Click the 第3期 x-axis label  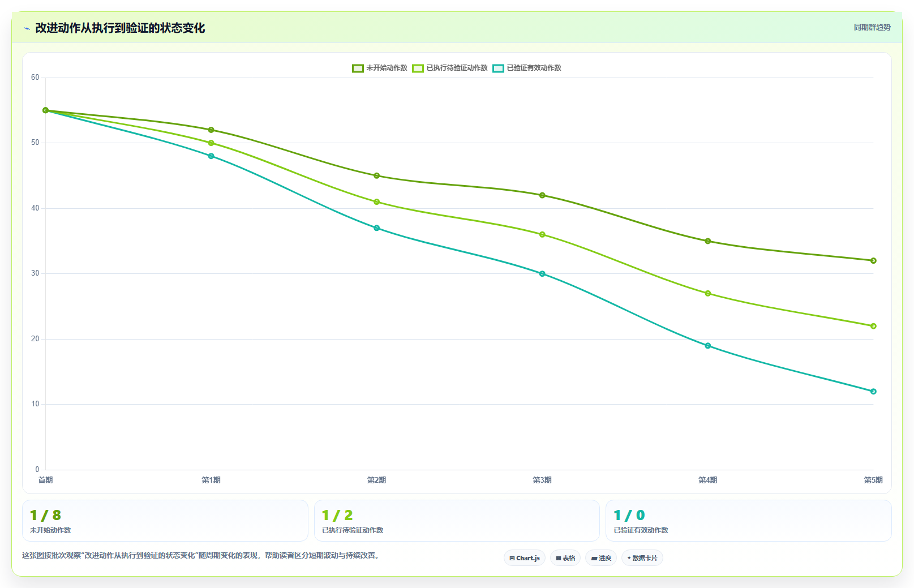542,480
